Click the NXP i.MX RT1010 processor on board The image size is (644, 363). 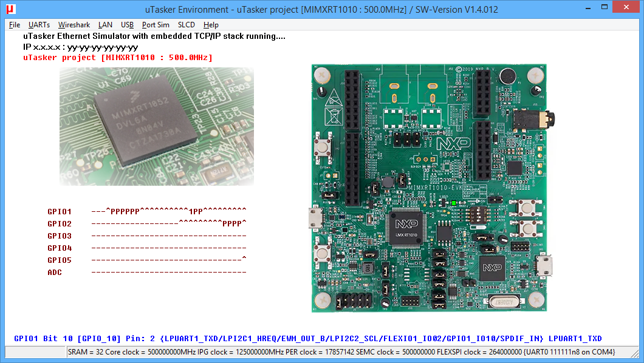(406, 228)
